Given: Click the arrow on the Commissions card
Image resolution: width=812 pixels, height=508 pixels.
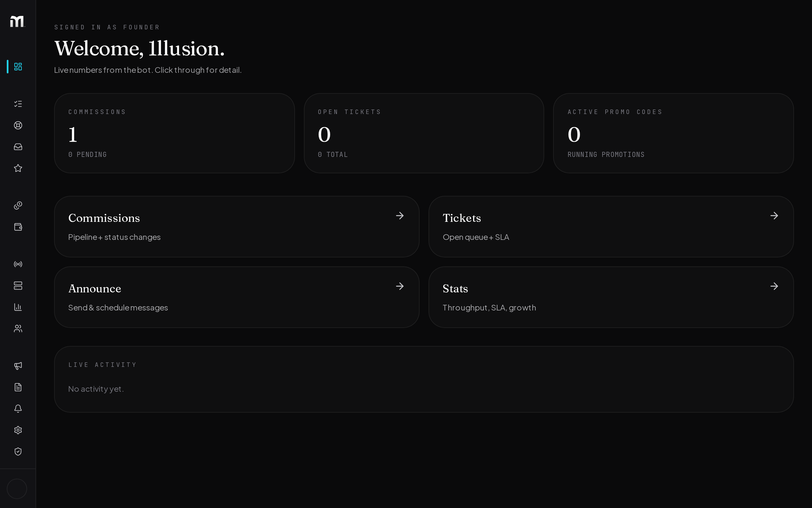Looking at the screenshot, I should click(400, 216).
